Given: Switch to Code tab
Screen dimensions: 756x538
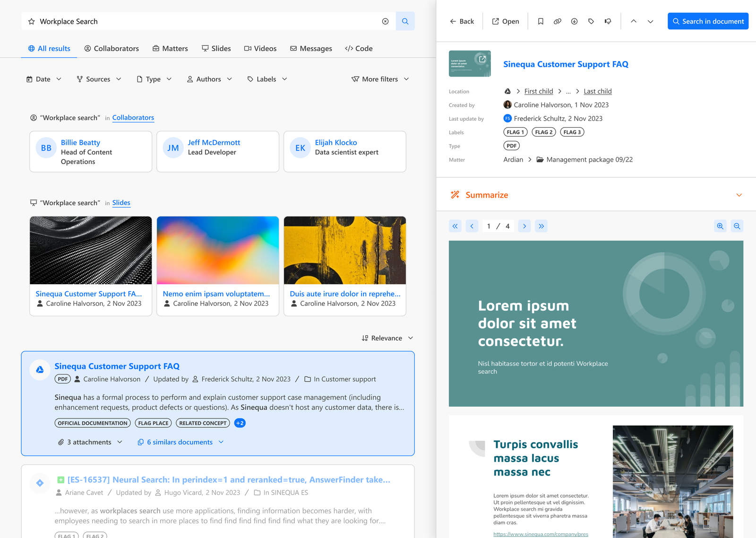Looking at the screenshot, I should coord(359,48).
